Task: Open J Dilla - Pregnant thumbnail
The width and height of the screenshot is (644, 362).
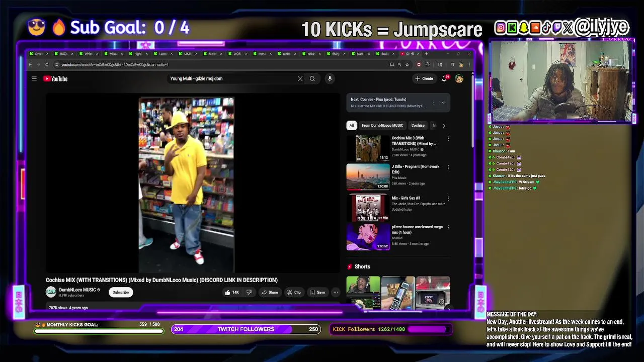Action: [x=368, y=177]
